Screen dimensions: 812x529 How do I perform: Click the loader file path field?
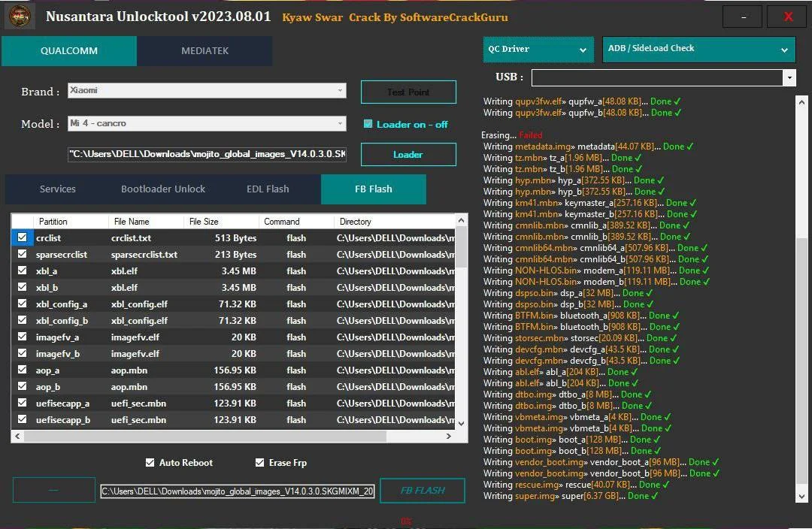click(207, 154)
